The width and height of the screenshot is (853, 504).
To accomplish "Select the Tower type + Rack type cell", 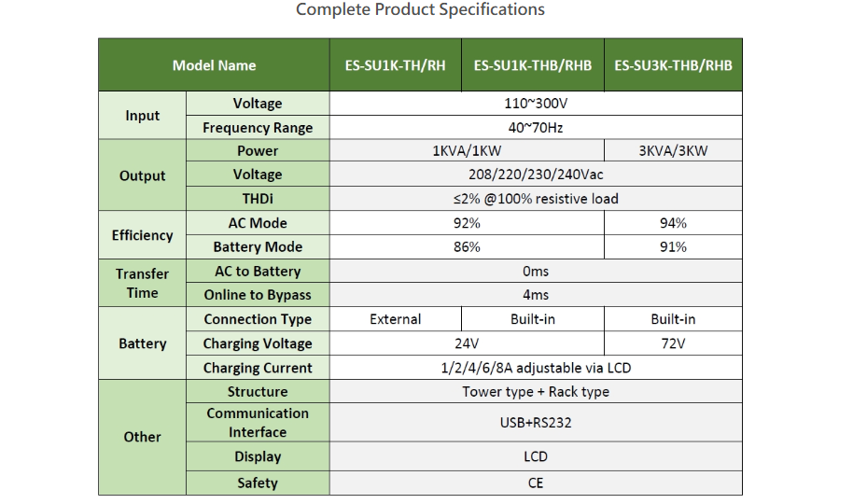I will [x=535, y=392].
